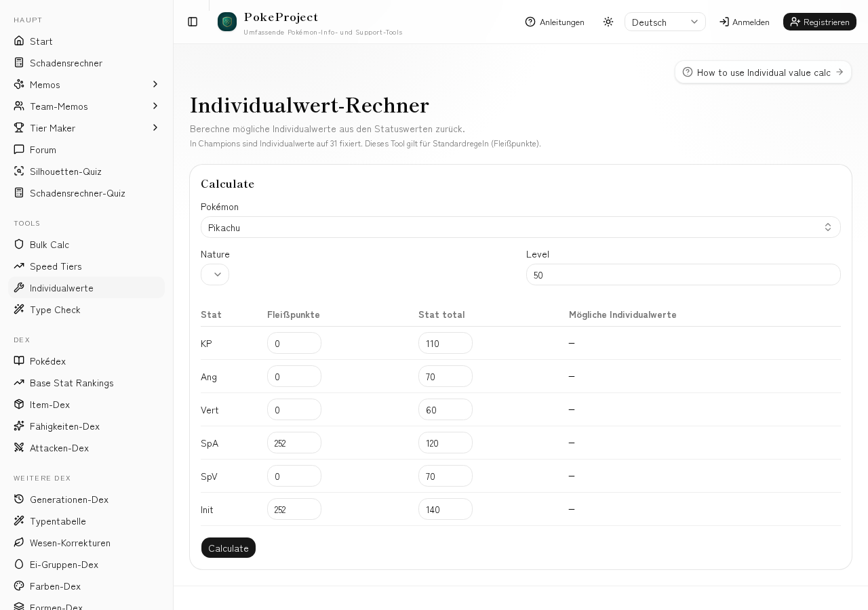Click the Team-Memos people icon
868x610 pixels.
coord(19,106)
